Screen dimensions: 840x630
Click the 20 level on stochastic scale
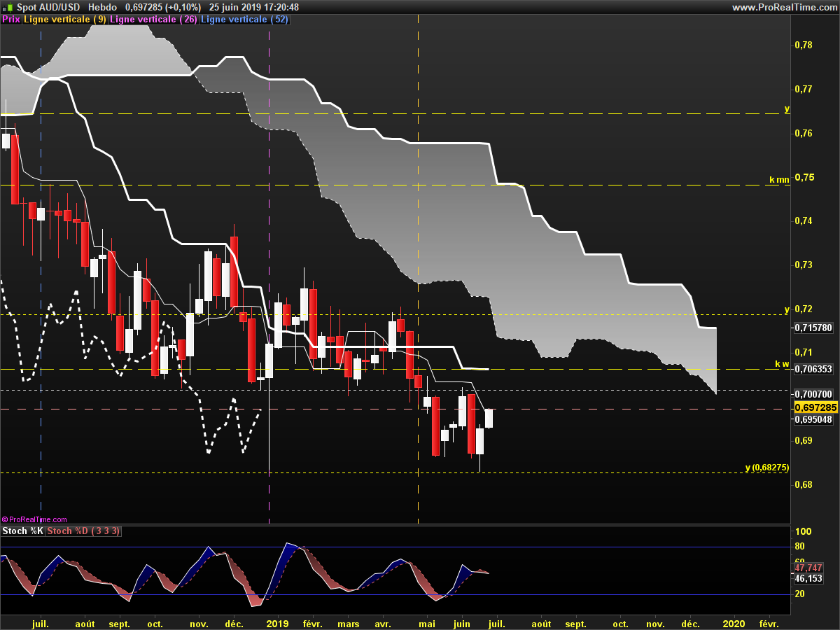[799, 594]
